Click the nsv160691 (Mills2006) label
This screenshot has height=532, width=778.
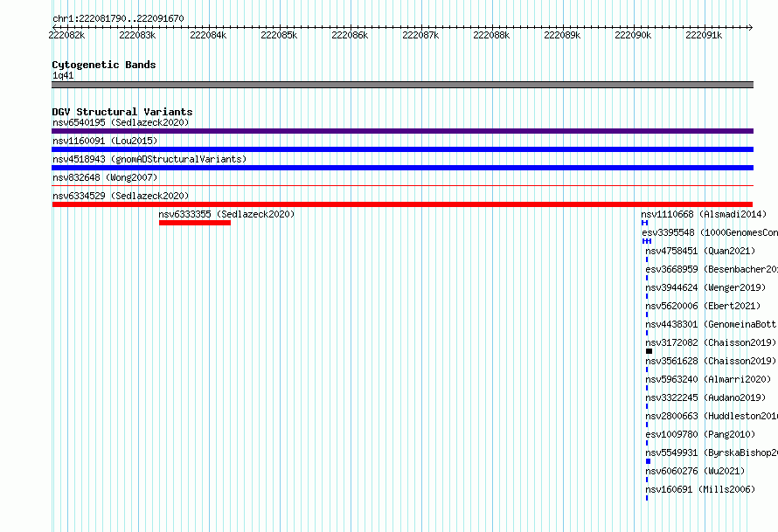[x=700, y=489]
